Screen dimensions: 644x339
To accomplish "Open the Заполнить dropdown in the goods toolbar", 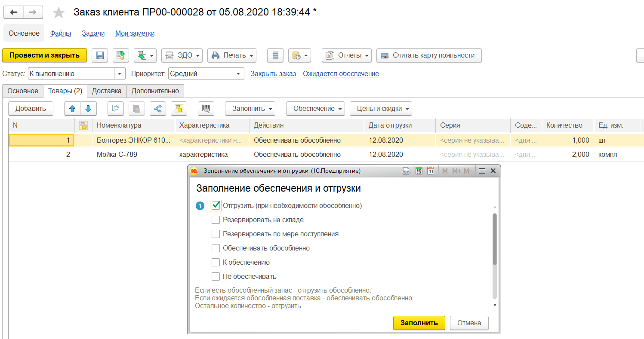I will [x=250, y=109].
